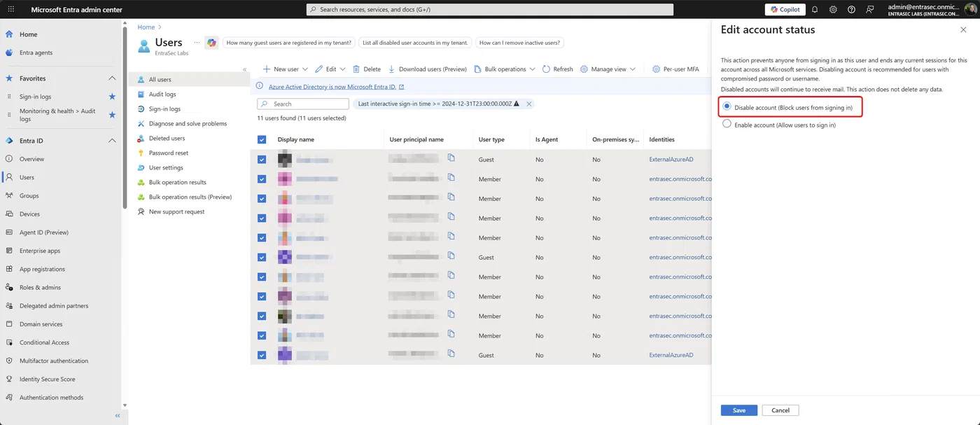The height and width of the screenshot is (425, 980).
Task: Click the first row's ExternalAzureAD identity
Action: 671,160
